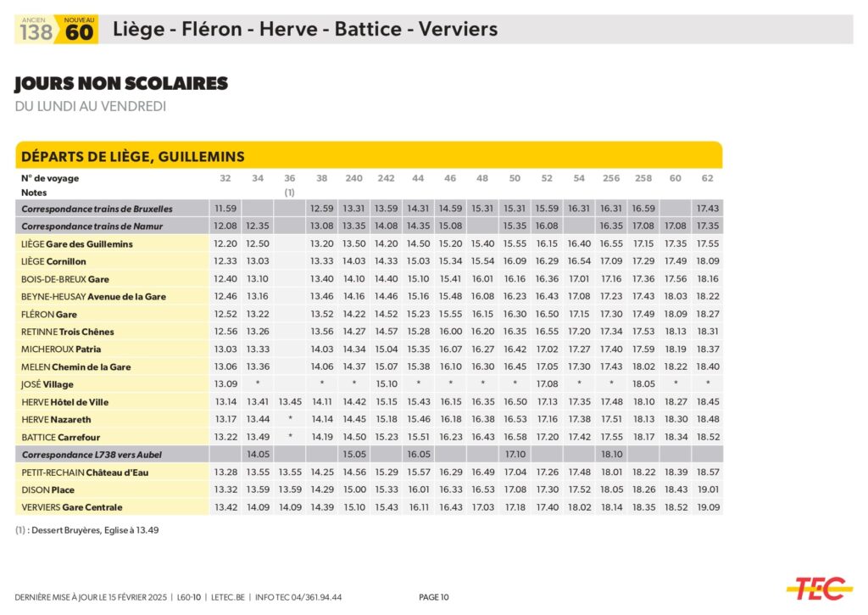The width and height of the screenshot is (868, 615).
Task: Click the PAGE 10 footer label
Action: click(434, 597)
